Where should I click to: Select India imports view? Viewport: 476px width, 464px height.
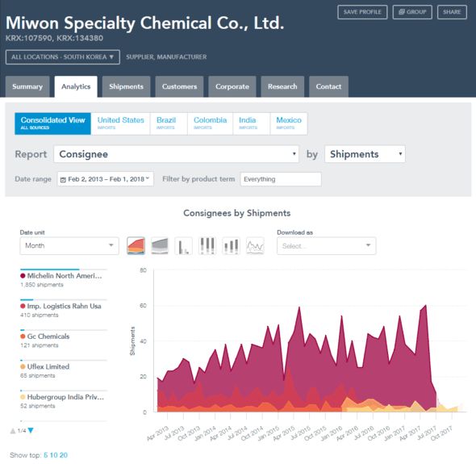[252, 123]
